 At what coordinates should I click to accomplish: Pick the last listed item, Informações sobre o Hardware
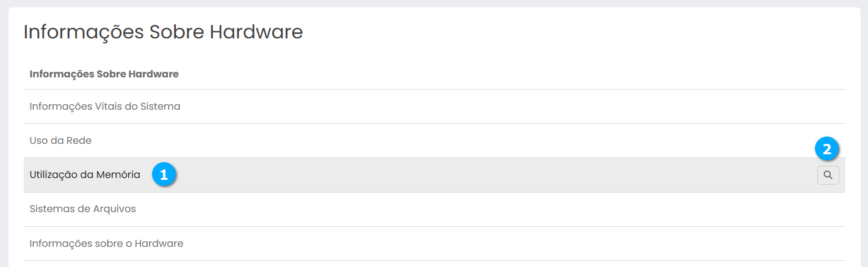106,244
